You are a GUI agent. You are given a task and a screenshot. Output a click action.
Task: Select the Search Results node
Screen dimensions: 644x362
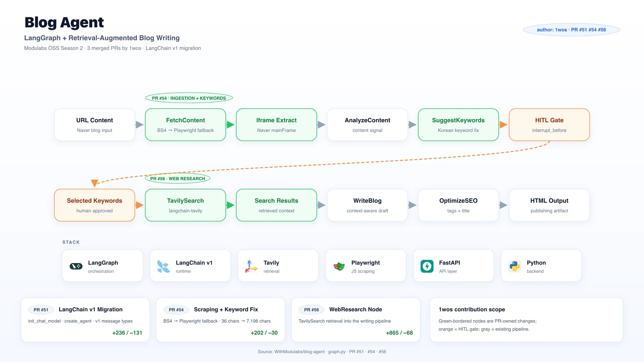coord(277,205)
